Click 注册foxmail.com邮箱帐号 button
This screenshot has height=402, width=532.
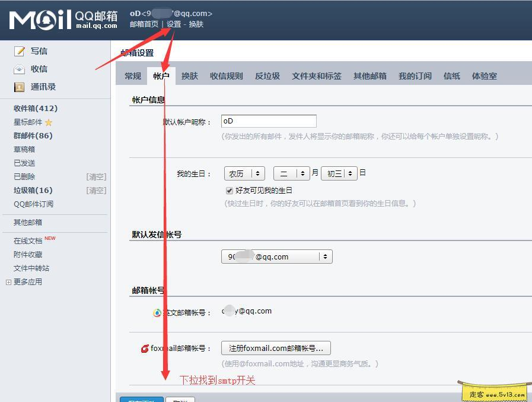pyautogui.click(x=276, y=349)
